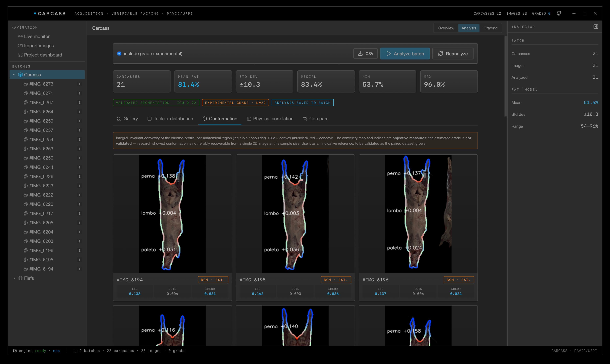
Task: Click the CARCASS logo dot
Action: [x=35, y=13]
